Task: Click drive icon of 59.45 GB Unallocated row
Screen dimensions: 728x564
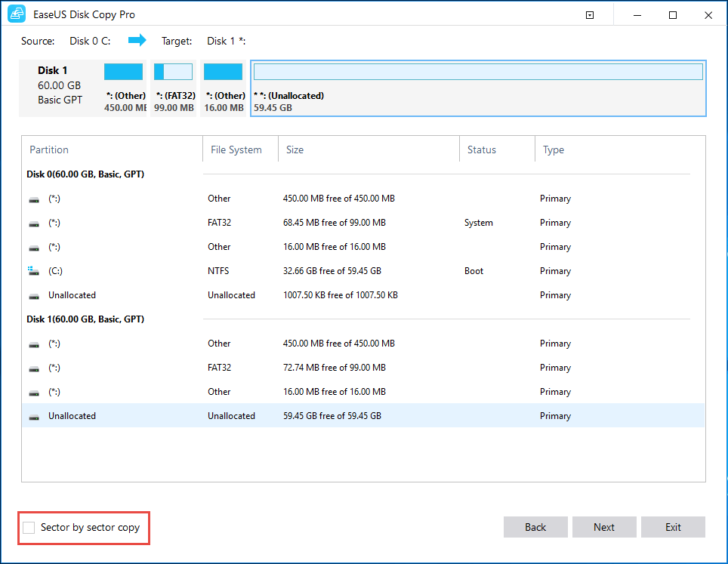Action: [x=34, y=416]
